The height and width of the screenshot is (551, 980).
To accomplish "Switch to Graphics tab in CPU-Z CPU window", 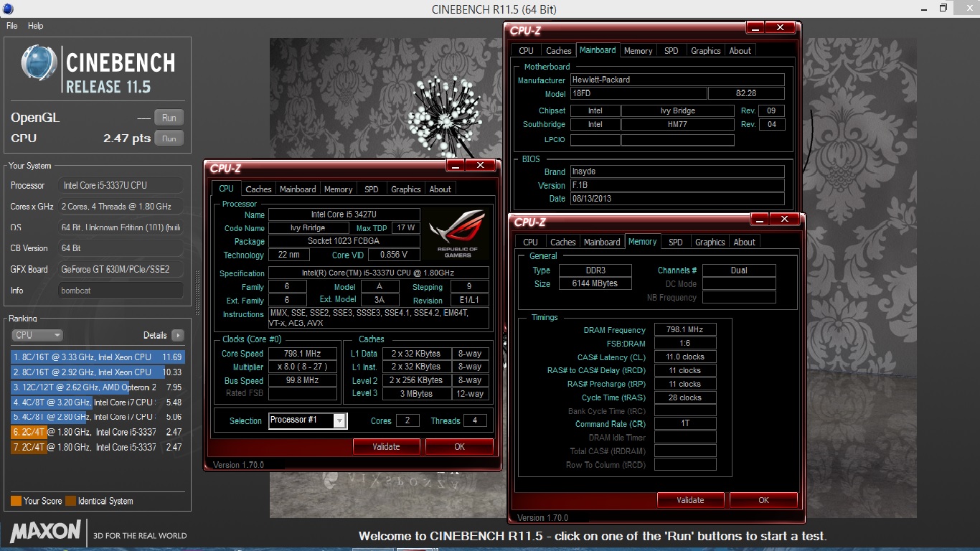I will [x=406, y=189].
